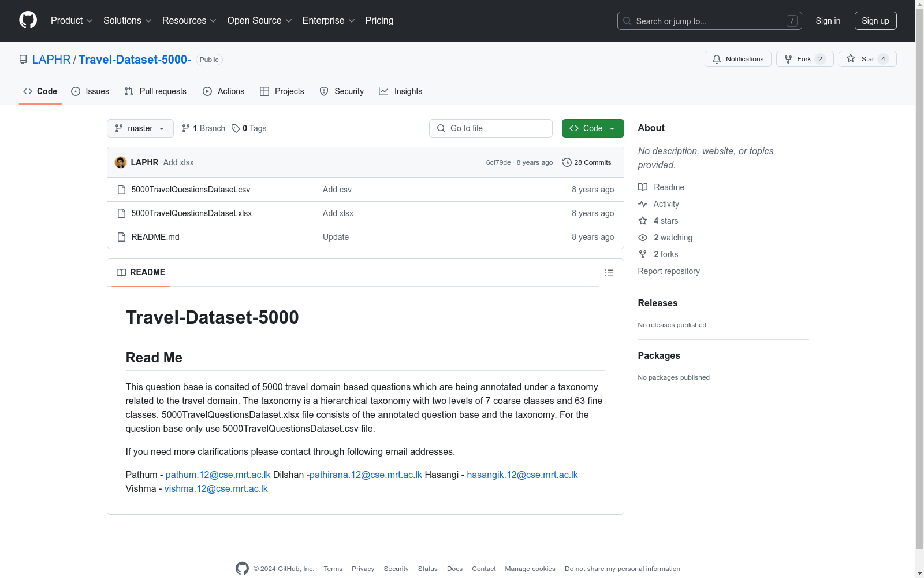Image resolution: width=924 pixels, height=578 pixels.
Task: Click the pathirana.12@cse.mrt.ac.lk email link
Action: 364,475
